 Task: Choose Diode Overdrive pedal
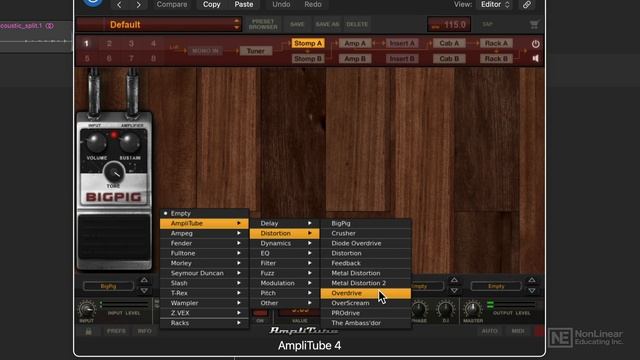point(365,243)
